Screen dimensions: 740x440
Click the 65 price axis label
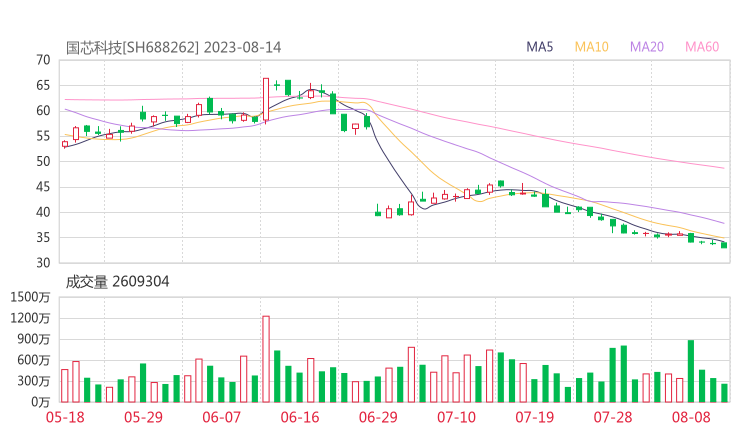43,85
